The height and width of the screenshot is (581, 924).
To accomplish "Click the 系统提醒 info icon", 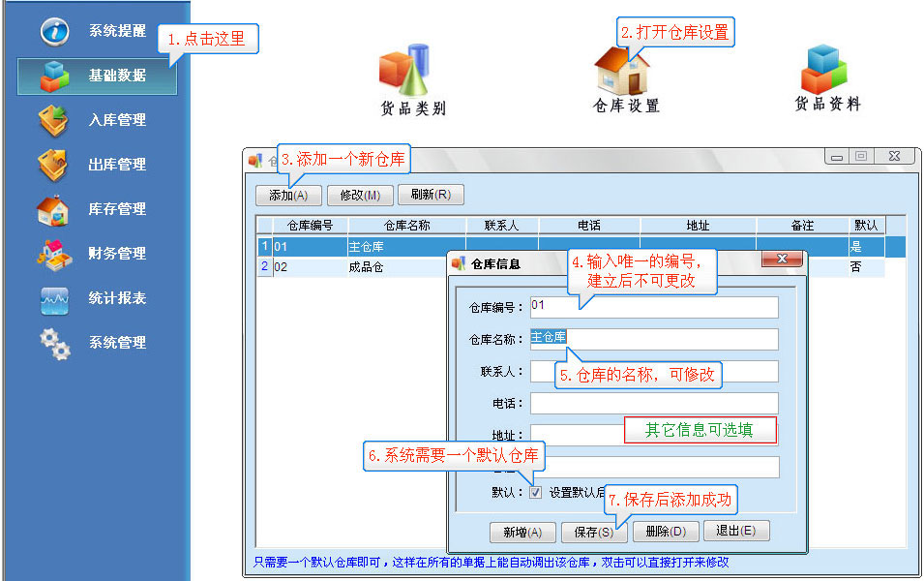I will [x=55, y=31].
